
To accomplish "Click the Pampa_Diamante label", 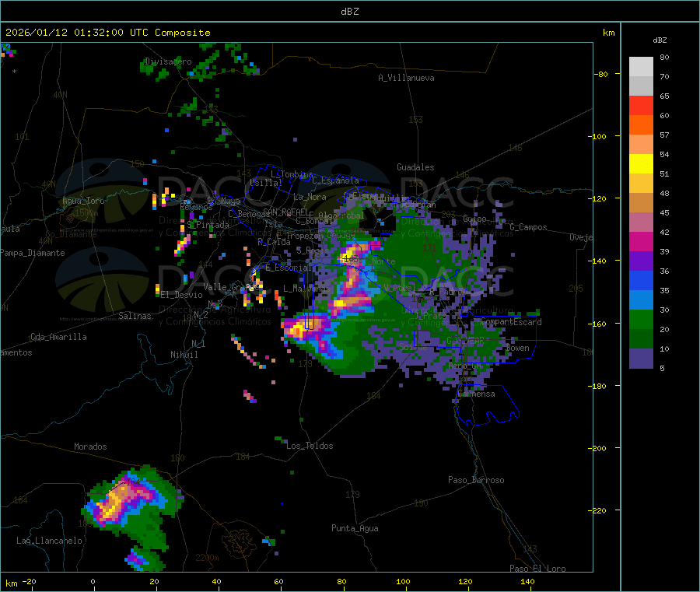I will (x=33, y=253).
